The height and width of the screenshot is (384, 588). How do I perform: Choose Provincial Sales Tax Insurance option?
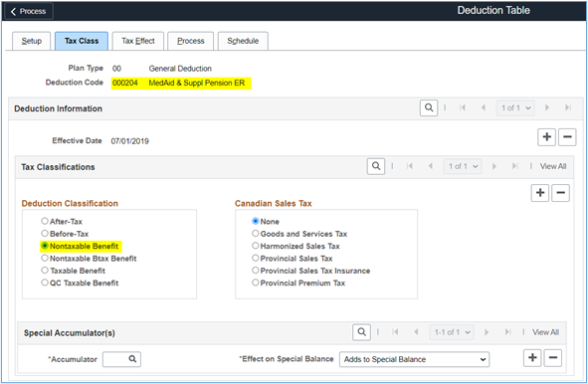pyautogui.click(x=256, y=271)
